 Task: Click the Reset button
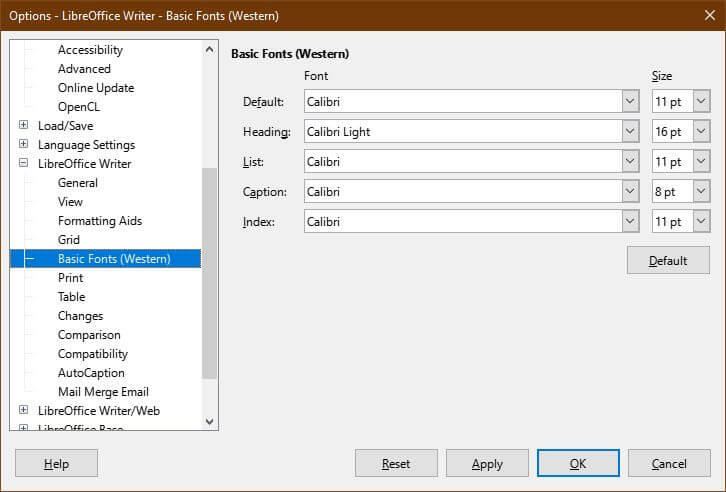point(396,464)
